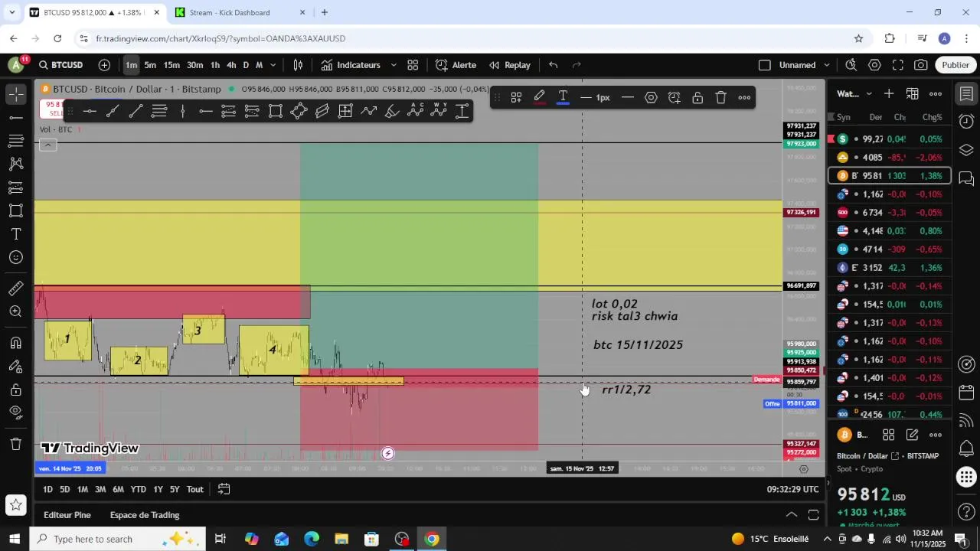This screenshot has height=551, width=980.
Task: Open the layout templates grid icon
Action: click(x=413, y=65)
